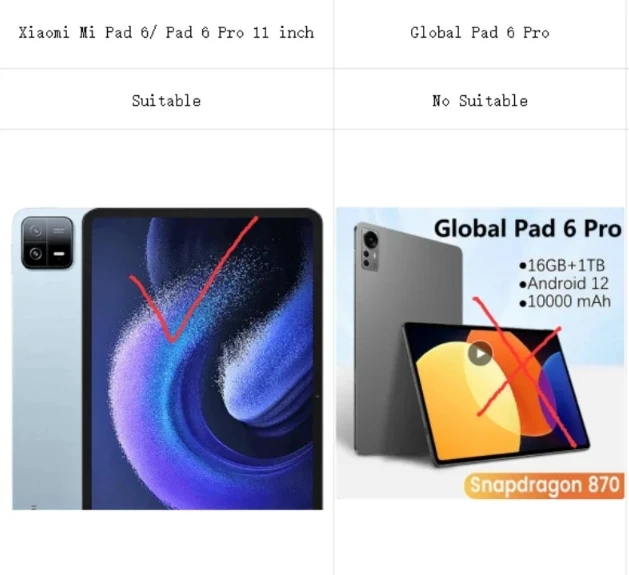Image resolution: width=629 pixels, height=575 pixels.
Task: Click the Snapdragon 870 orange badge
Action: point(544,485)
